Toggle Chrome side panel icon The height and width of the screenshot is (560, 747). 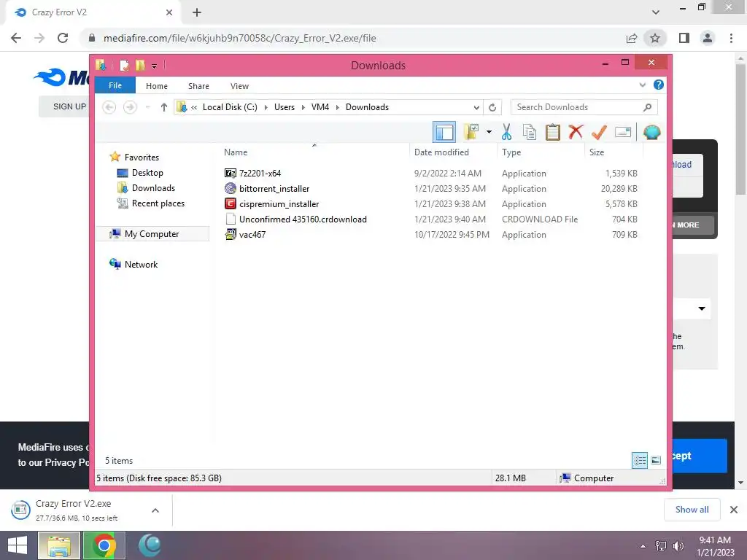[x=684, y=38]
